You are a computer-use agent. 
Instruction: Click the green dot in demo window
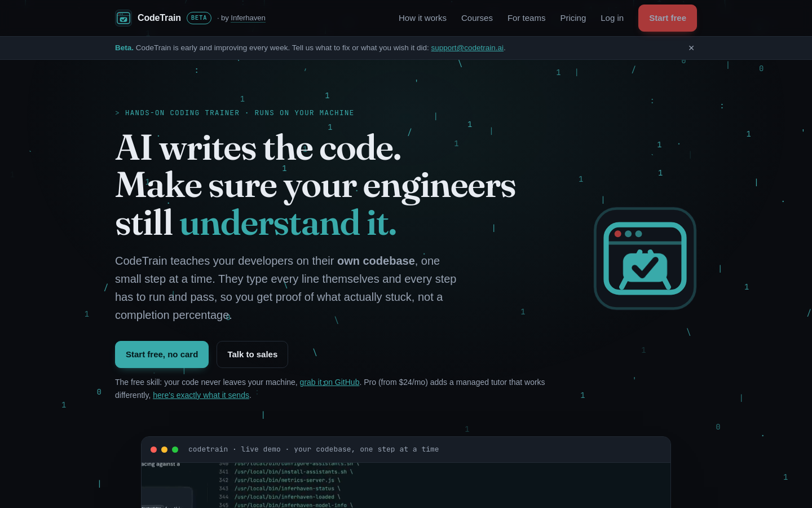(175, 450)
